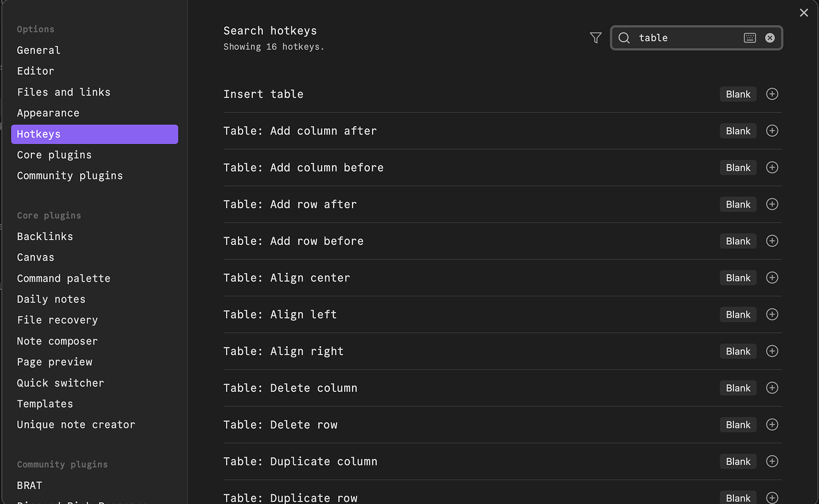Add hotkey for Insert table
Image resolution: width=819 pixels, height=504 pixels.
[772, 94]
